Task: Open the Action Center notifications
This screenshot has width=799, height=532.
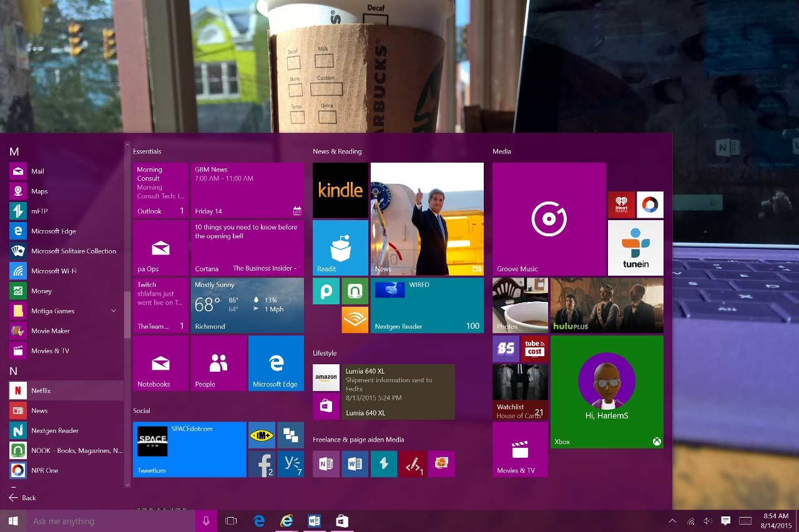Action: [x=725, y=521]
